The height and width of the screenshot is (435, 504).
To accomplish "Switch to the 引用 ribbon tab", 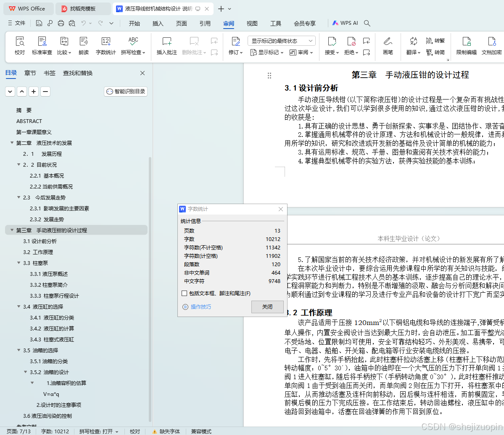I will pos(205,24).
